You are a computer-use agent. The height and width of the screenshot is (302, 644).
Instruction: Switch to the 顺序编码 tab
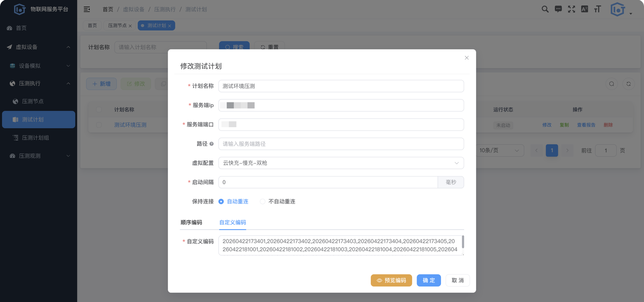click(191, 222)
